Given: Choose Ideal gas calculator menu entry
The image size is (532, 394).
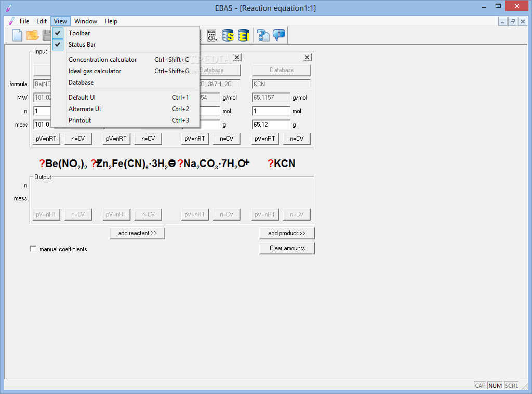Looking at the screenshot, I should coord(126,71).
